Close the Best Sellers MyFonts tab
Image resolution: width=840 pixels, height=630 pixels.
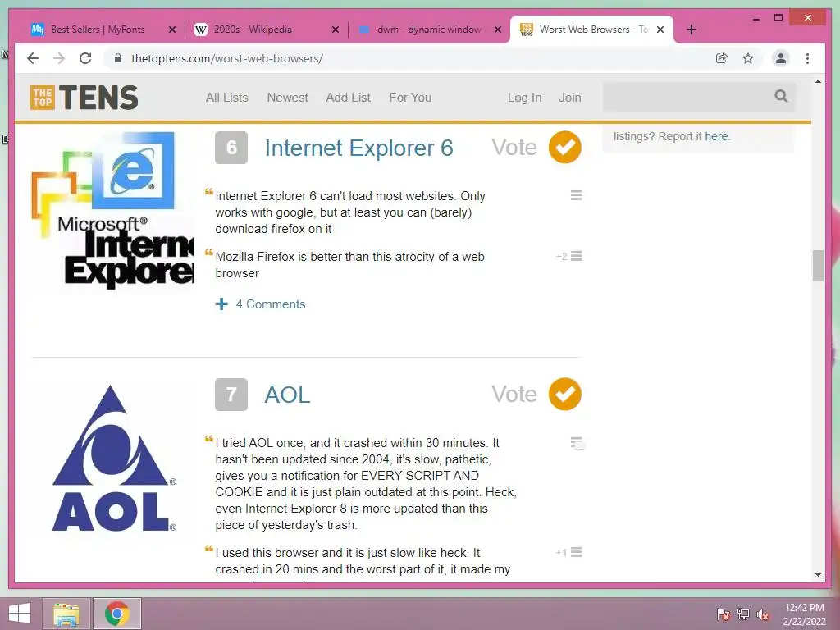pyautogui.click(x=172, y=30)
